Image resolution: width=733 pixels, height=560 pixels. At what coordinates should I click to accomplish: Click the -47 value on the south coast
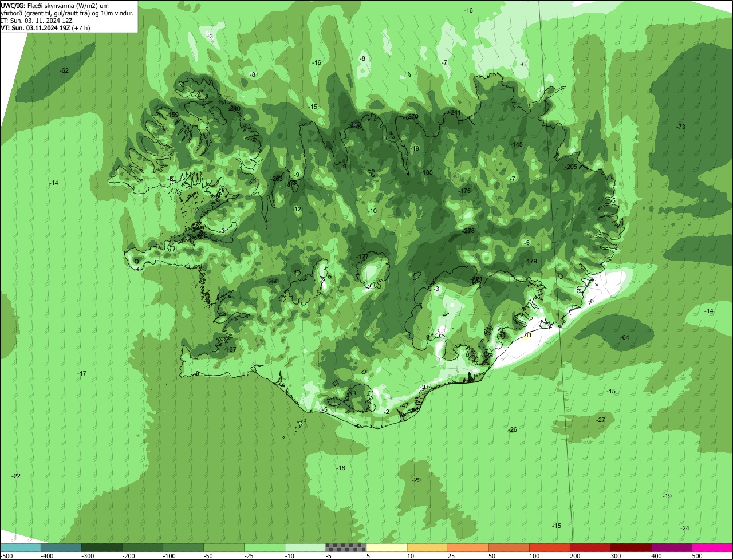click(x=404, y=405)
